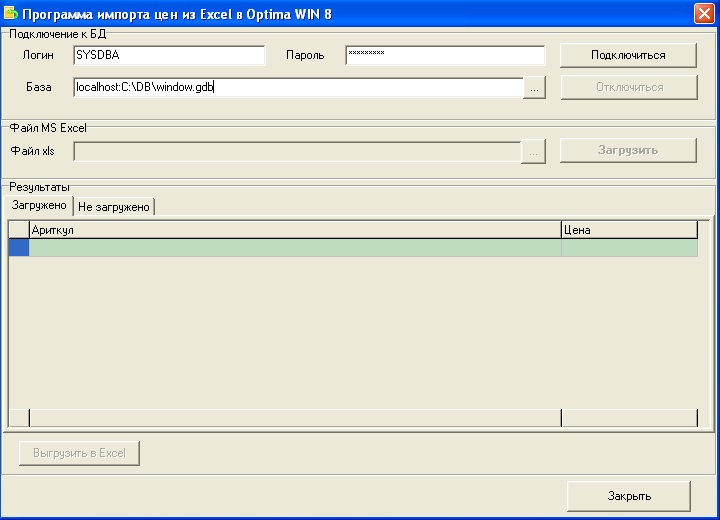Screen dimensions: 720x520
Task: Click the База database path field
Action: point(297,87)
